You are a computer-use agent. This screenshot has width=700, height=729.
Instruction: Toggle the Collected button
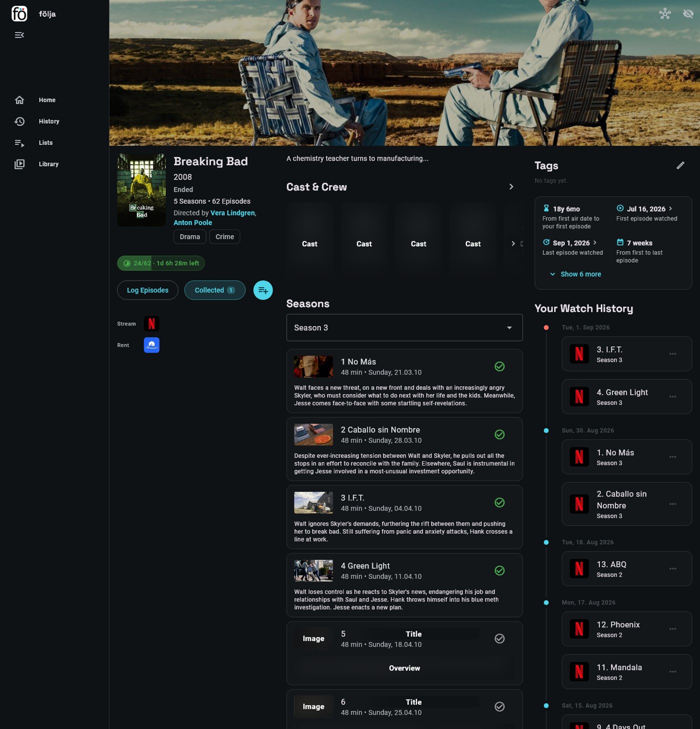click(x=215, y=290)
